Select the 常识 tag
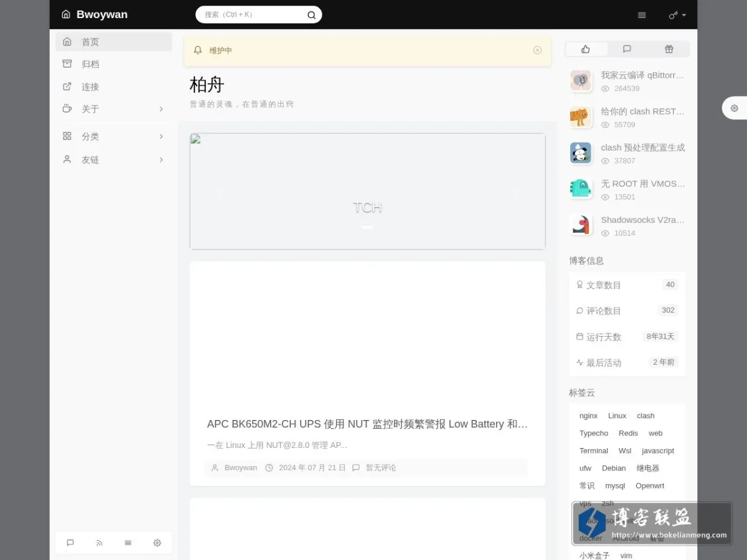 587,485
